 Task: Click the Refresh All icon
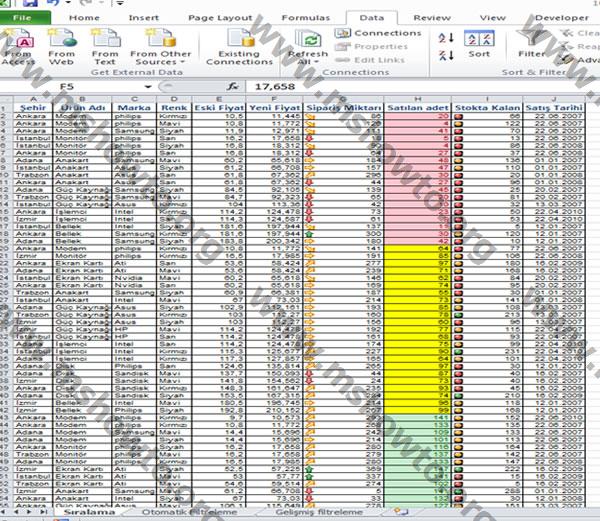308,40
